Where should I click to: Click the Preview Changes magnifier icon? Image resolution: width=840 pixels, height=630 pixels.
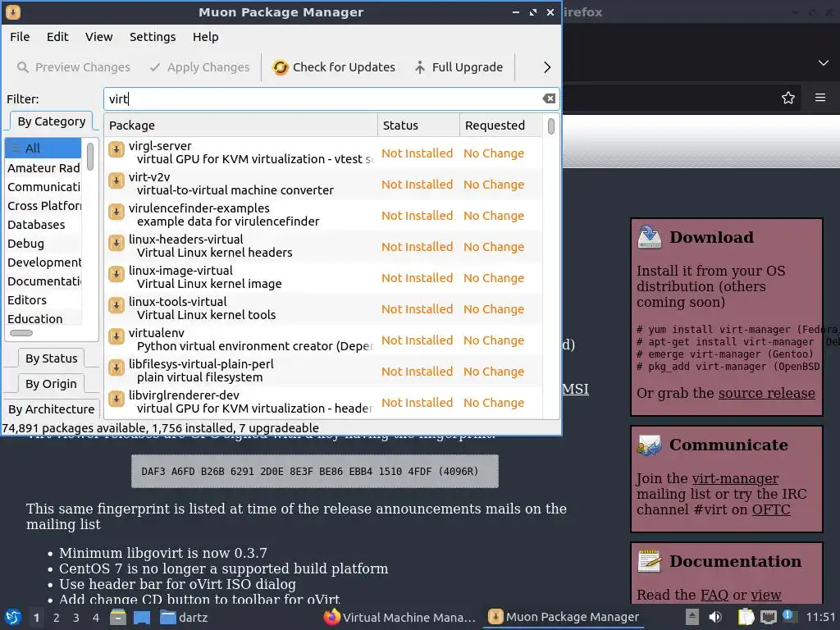click(x=22, y=67)
